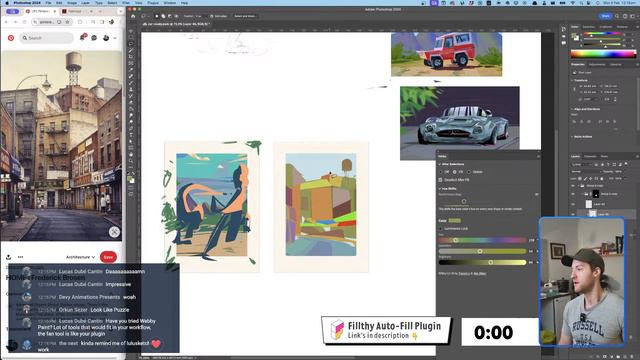Open the plugin panel's menu icon

[x=538, y=156]
